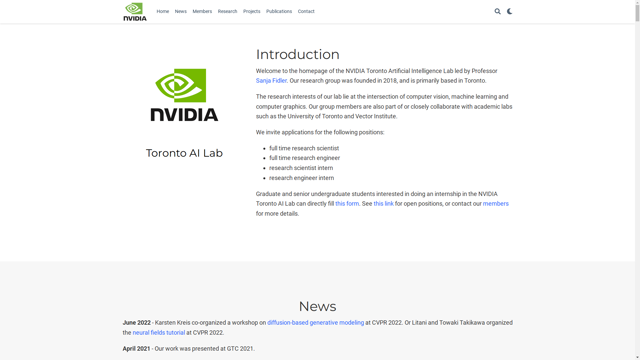This screenshot has height=360, width=640.
Task: Click 'this link' for open positions
Action: coord(383,204)
